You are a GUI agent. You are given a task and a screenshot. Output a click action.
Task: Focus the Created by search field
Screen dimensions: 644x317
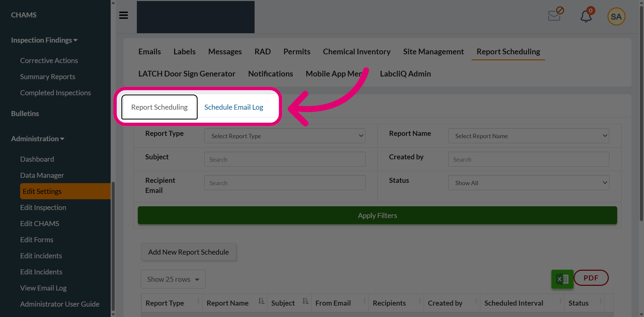(x=529, y=159)
